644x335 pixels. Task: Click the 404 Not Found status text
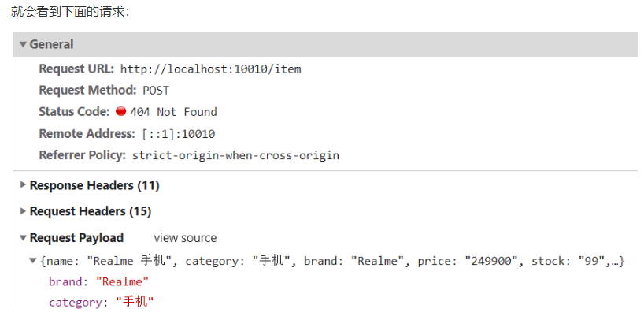173,112
